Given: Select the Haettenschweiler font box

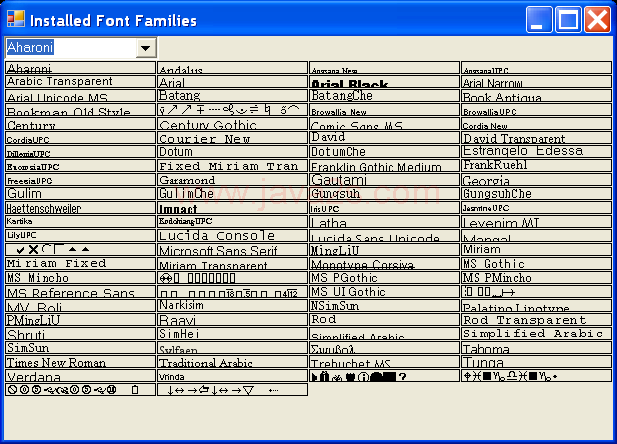Looking at the screenshot, I should 80,208.
